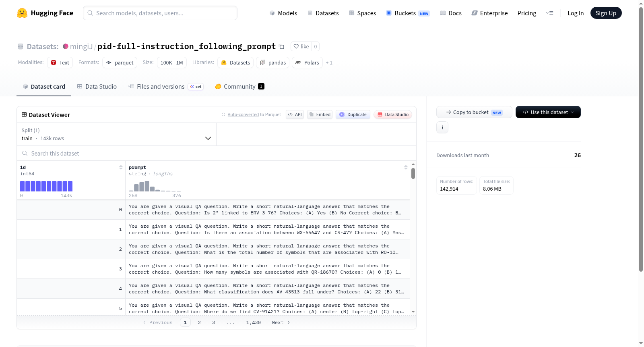The image size is (644, 347).
Task: Open the Pricing page
Action: click(x=527, y=13)
